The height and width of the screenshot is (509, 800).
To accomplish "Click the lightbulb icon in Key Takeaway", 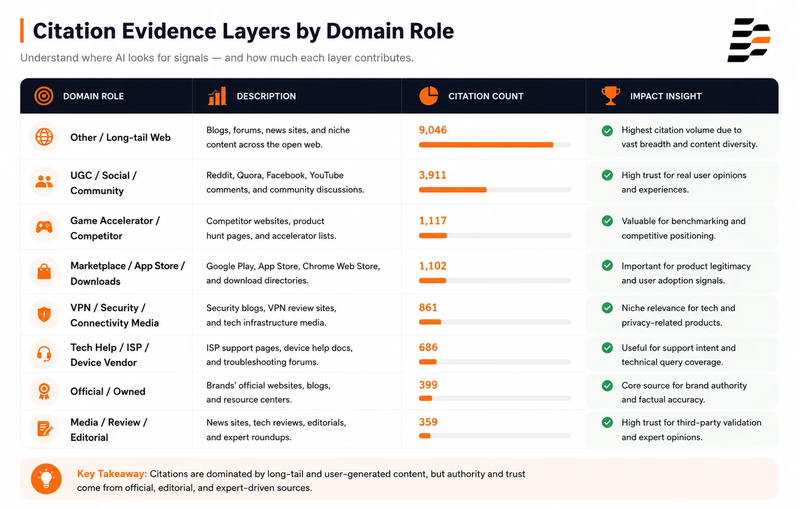I will point(46,478).
